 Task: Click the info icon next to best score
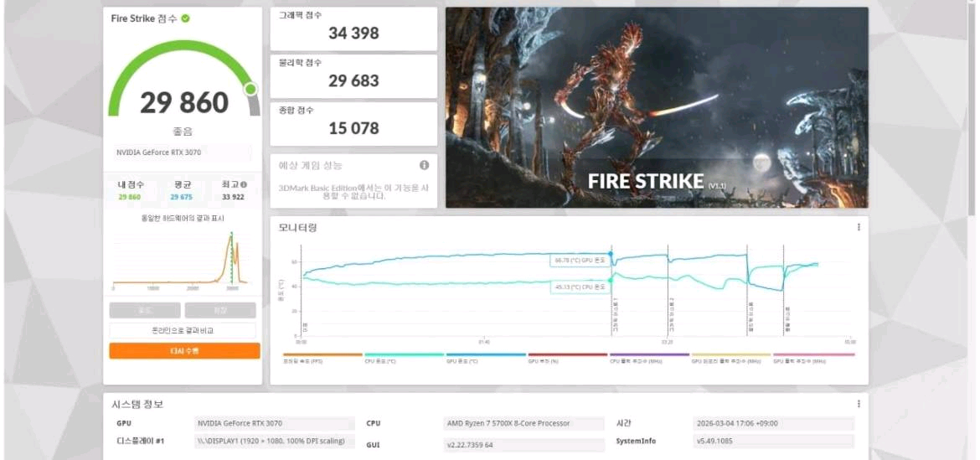click(x=244, y=184)
